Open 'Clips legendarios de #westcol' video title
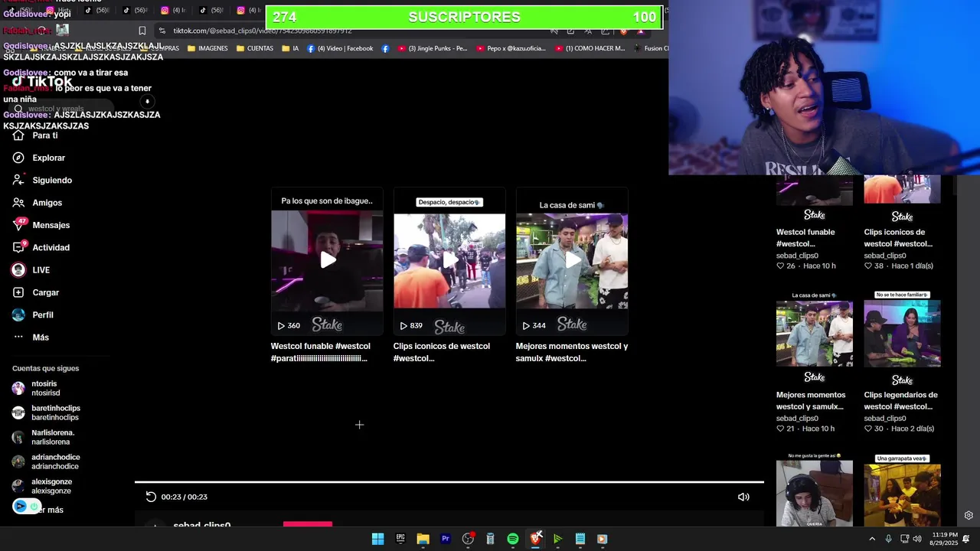Screen dimensions: 980x551 (900, 401)
